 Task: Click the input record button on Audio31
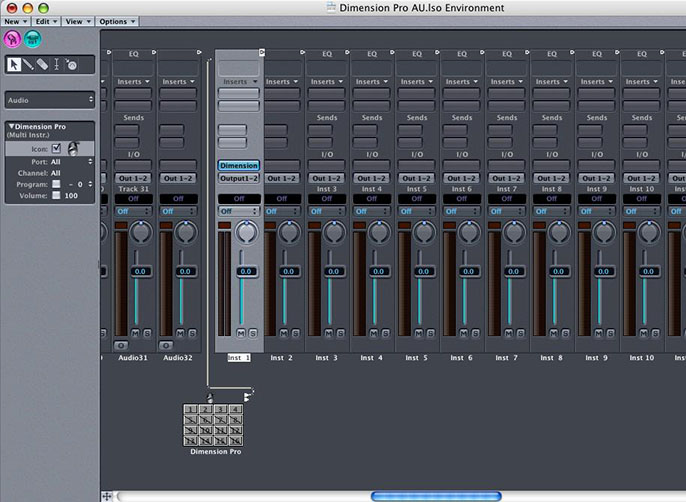pos(121,345)
